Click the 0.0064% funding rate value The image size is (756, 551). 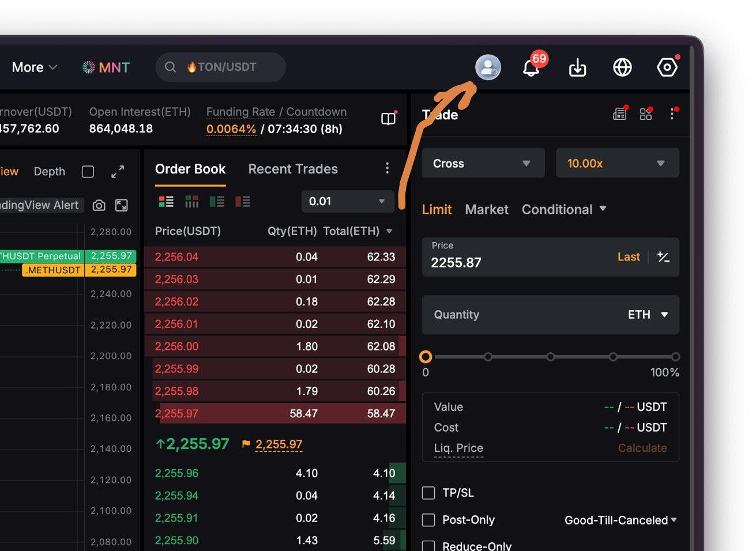(231, 129)
